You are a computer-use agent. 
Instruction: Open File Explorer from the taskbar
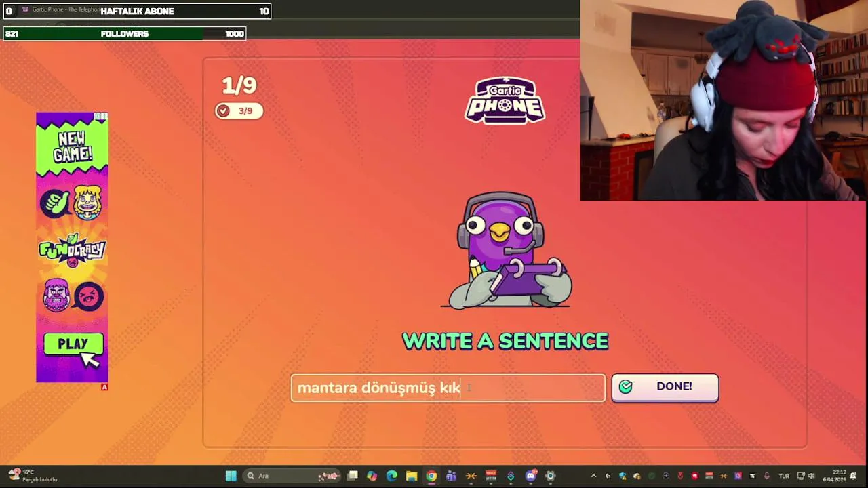coord(412,476)
